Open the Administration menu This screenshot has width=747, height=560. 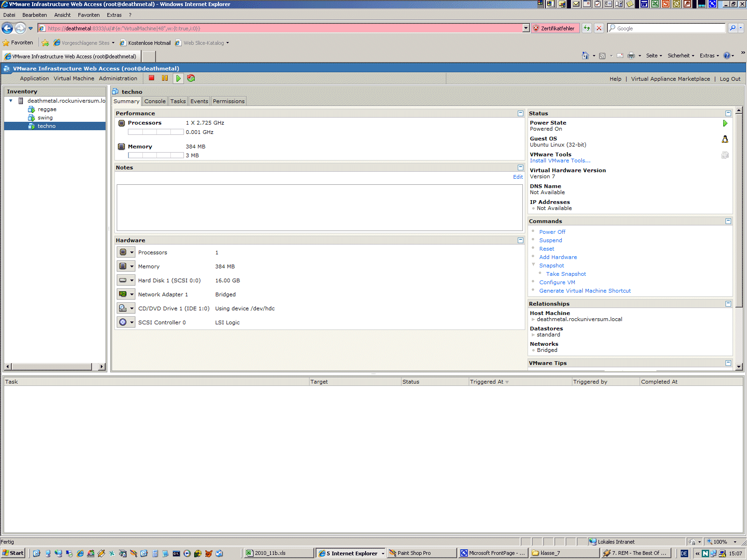[x=118, y=78]
